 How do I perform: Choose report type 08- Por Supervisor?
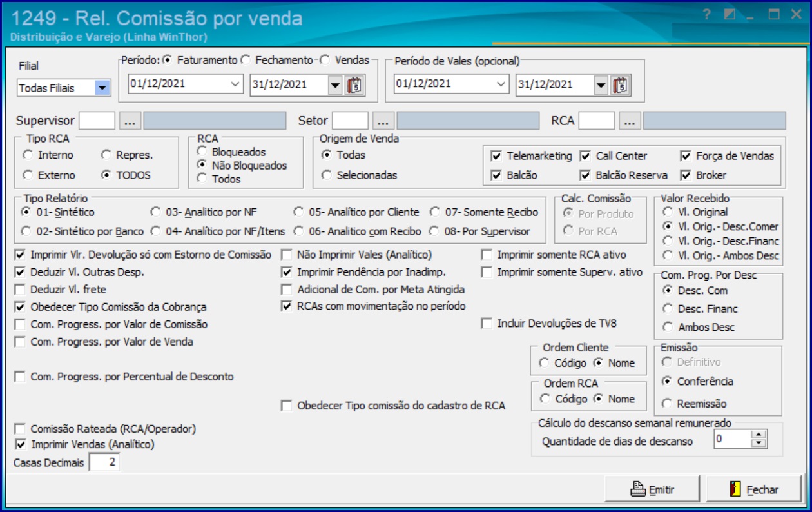click(479, 231)
